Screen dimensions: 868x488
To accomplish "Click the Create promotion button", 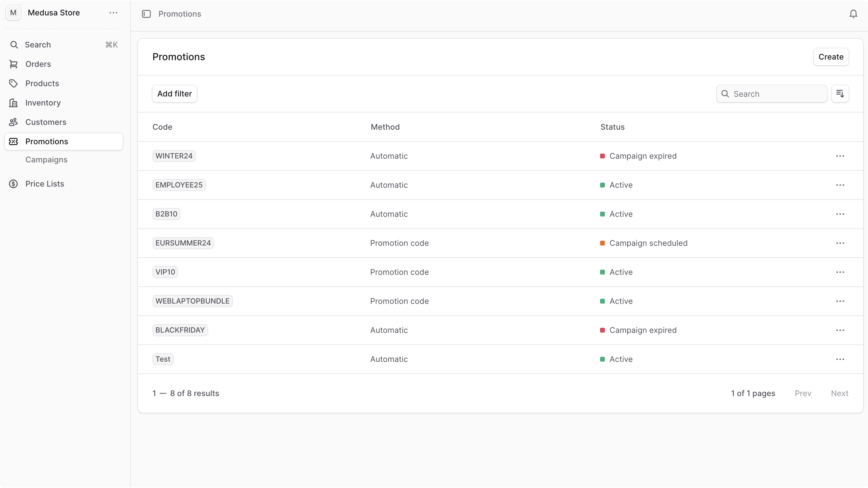I will (830, 57).
